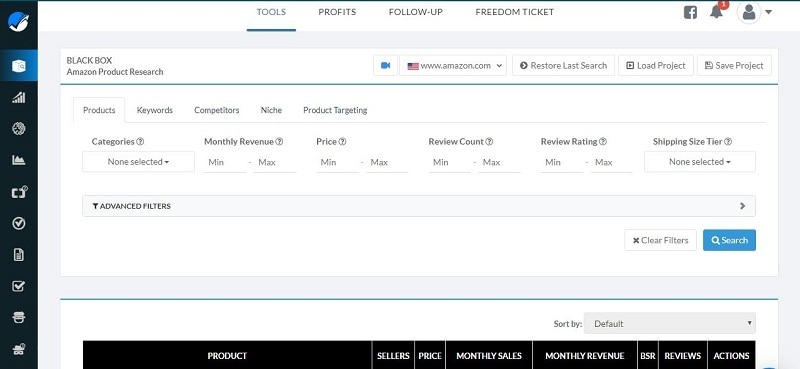This screenshot has height=369, width=800.
Task: Focus the Review Rating Min field
Action: pyautogui.click(x=562, y=162)
